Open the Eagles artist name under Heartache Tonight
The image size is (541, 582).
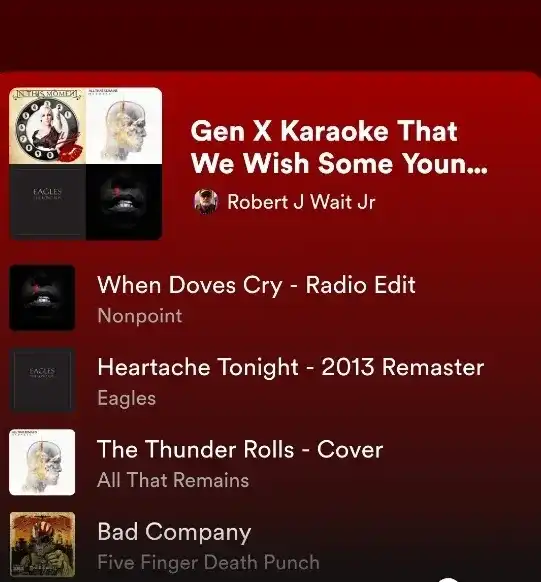tap(127, 398)
